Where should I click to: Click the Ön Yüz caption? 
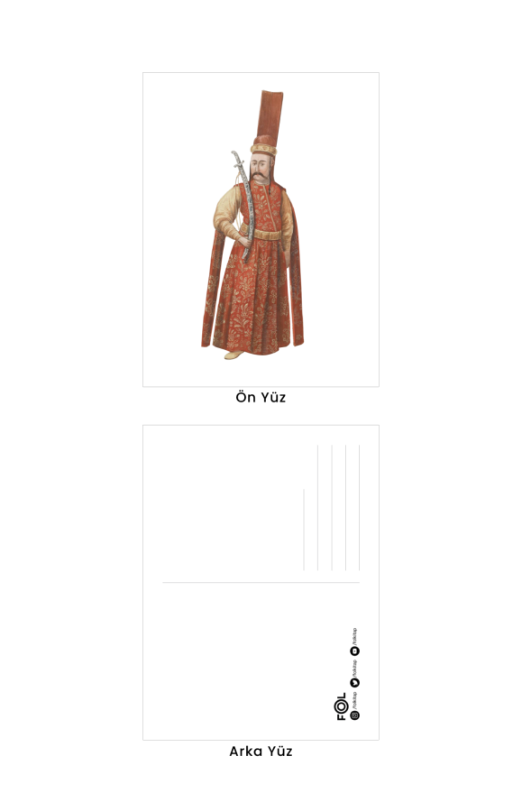pos(261,398)
